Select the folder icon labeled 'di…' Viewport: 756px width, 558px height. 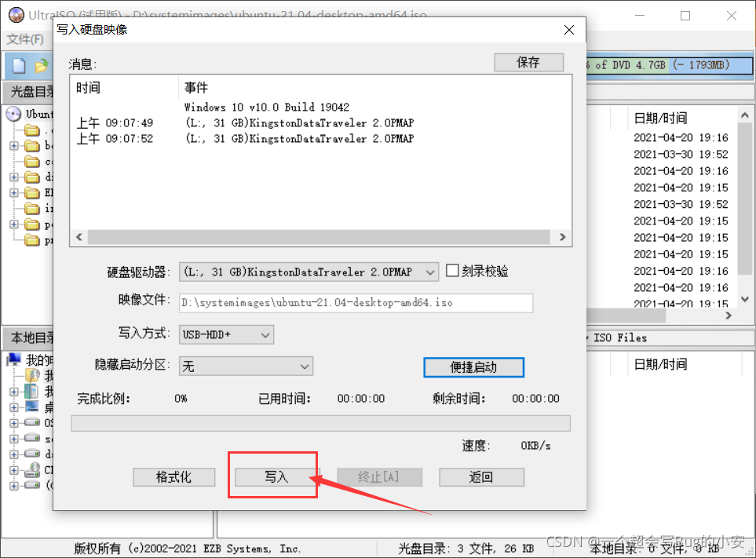point(32,177)
